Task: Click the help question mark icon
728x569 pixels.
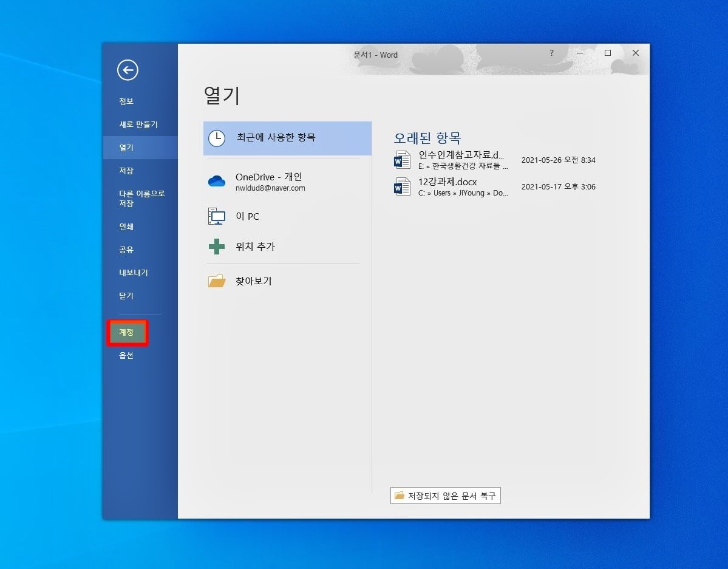Action: point(551,53)
